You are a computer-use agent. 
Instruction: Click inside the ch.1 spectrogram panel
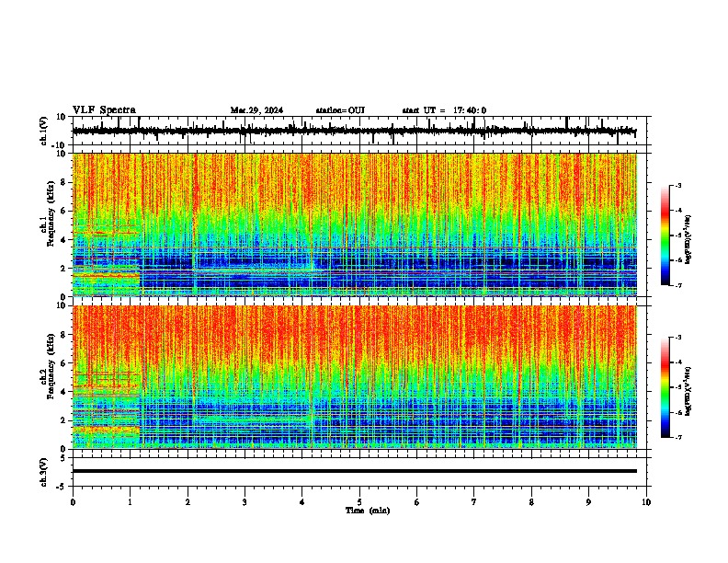[x=355, y=224]
